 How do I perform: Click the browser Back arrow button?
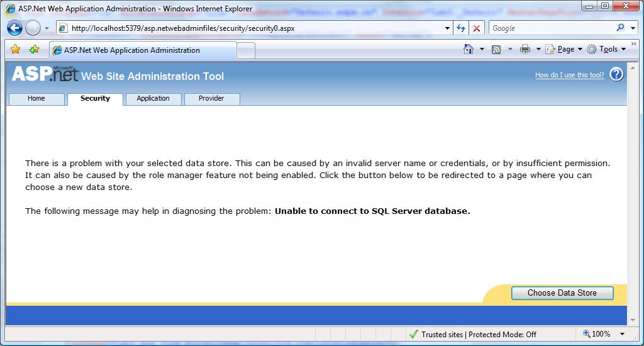click(x=15, y=28)
